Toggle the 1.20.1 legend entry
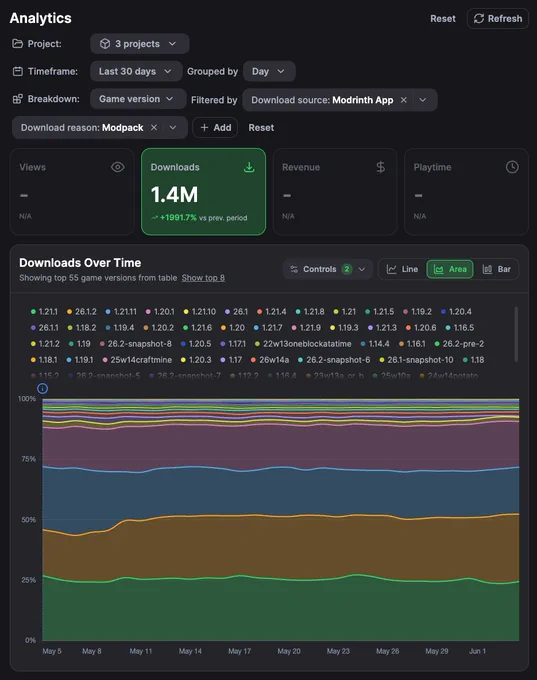 [x=160, y=312]
